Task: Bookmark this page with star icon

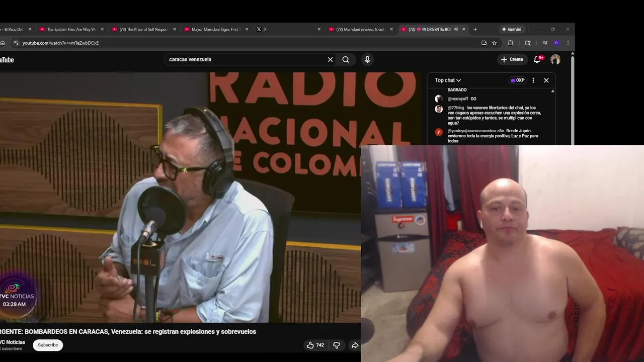Action: point(495,43)
